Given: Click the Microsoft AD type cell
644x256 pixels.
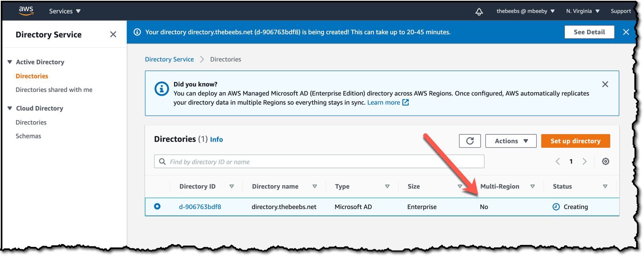Looking at the screenshot, I should tap(353, 207).
